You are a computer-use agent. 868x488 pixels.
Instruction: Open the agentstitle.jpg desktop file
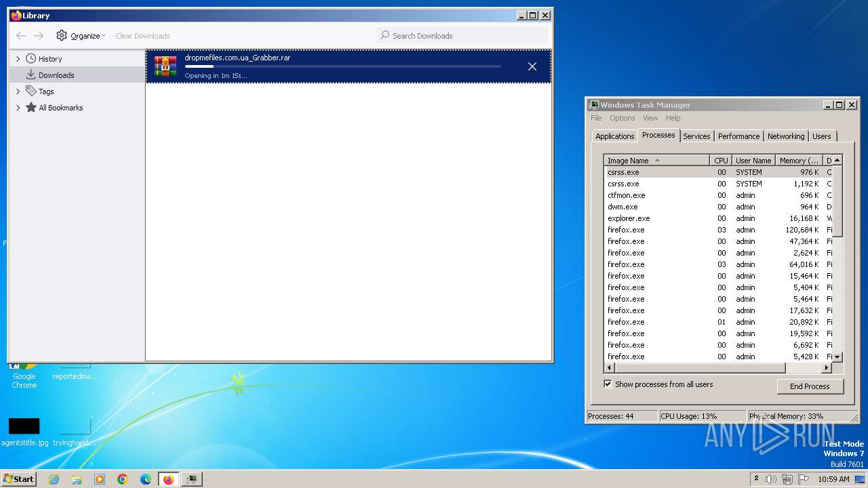[x=24, y=432]
